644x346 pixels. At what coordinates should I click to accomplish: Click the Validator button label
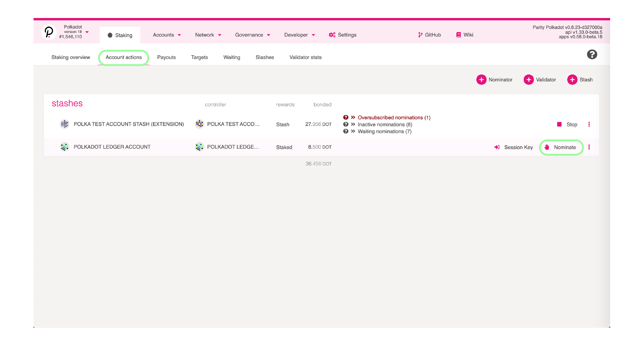tap(546, 80)
